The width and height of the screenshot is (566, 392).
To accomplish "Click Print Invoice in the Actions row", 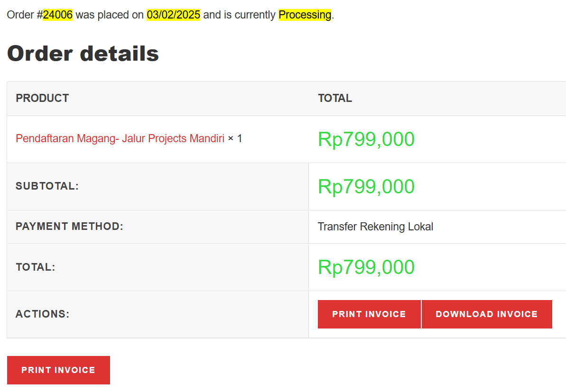I will click(369, 314).
